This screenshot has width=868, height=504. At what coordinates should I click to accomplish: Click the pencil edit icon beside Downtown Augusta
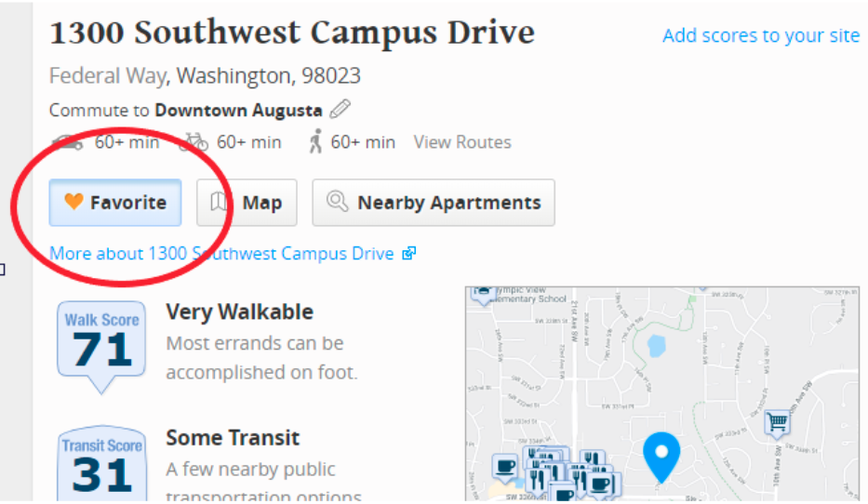click(x=340, y=109)
